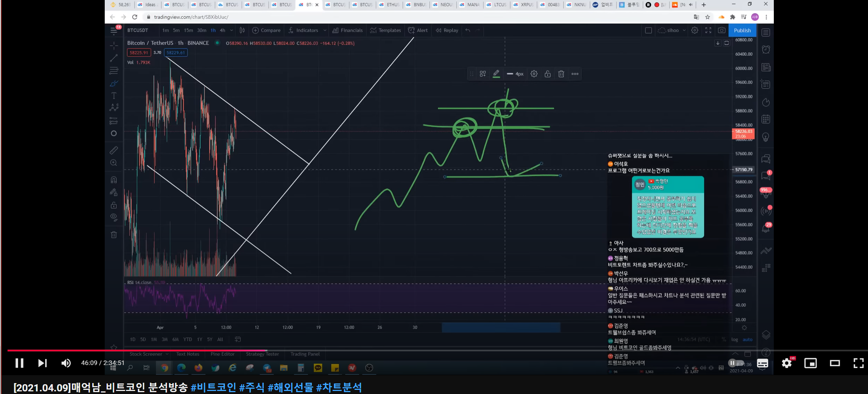This screenshot has height=394, width=868.
Task: Open the layout selection square icon
Action: [648, 30]
